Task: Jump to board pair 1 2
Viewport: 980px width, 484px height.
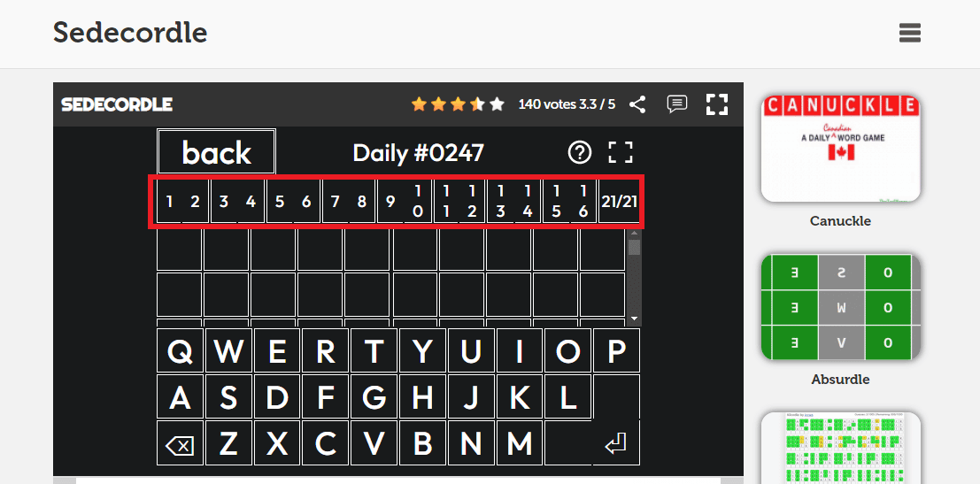Action: (x=181, y=201)
